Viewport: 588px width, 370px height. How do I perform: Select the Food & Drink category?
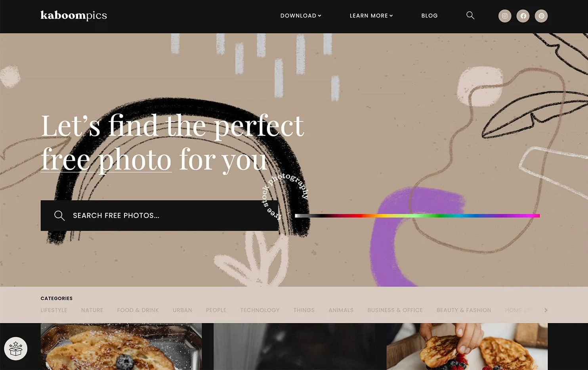click(x=138, y=310)
